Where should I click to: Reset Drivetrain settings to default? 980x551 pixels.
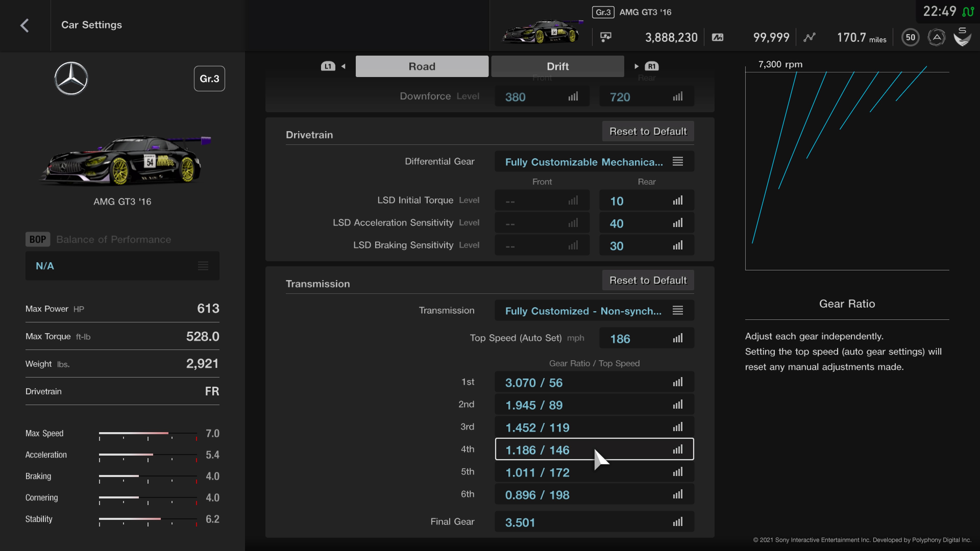[x=648, y=131]
